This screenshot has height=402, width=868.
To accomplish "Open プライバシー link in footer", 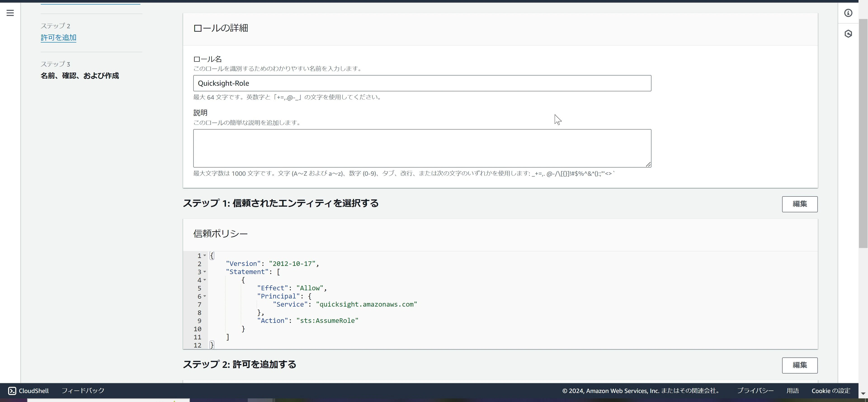I will (x=755, y=390).
